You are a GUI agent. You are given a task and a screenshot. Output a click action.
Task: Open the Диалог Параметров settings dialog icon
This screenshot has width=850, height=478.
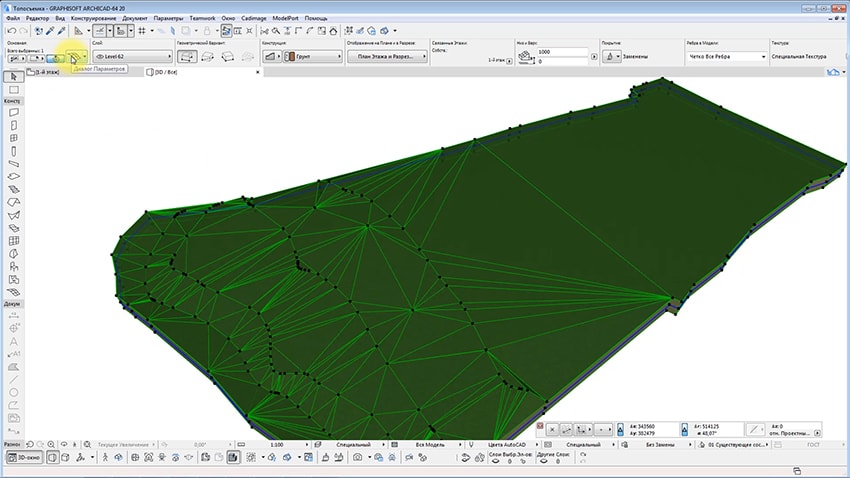[x=74, y=57]
